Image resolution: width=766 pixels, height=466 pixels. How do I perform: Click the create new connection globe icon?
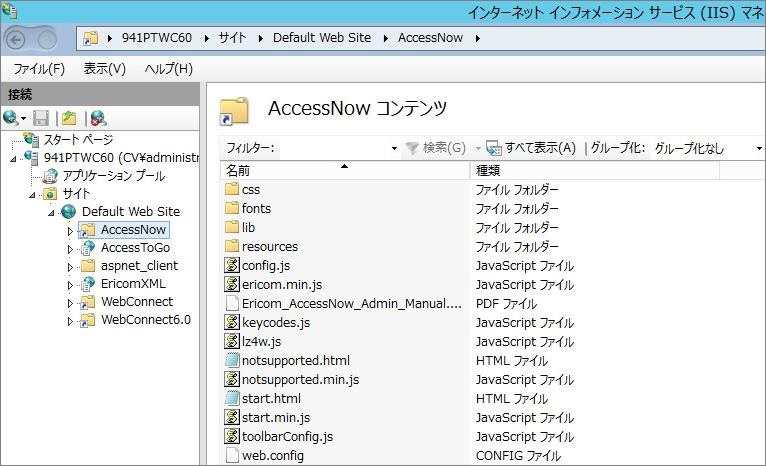pos(11,118)
